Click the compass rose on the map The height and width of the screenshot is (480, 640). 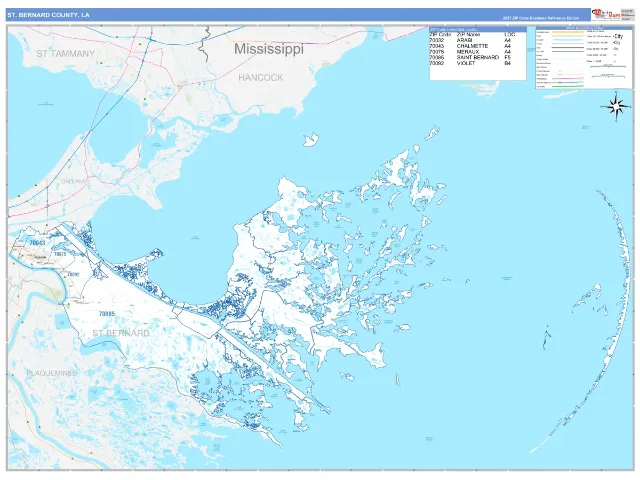617,107
